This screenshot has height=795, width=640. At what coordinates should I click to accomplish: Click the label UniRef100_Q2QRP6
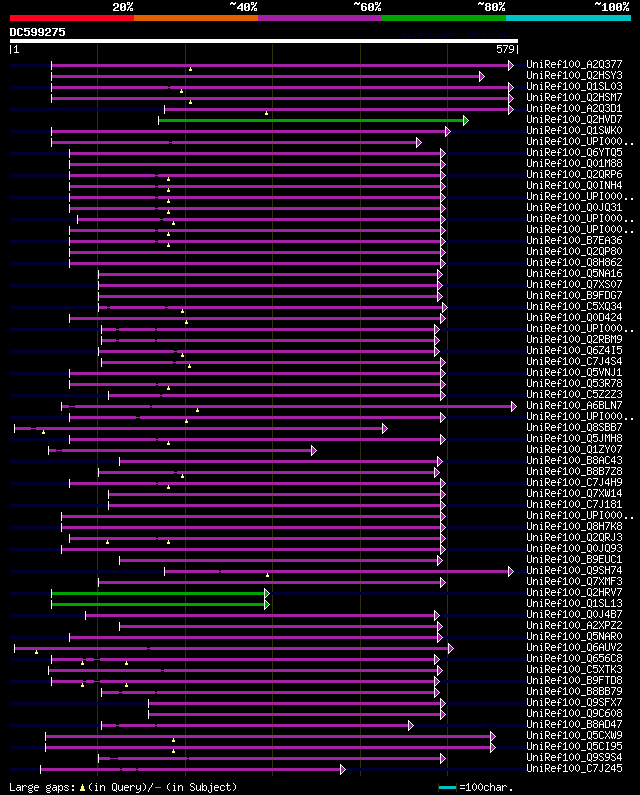pyautogui.click(x=574, y=174)
